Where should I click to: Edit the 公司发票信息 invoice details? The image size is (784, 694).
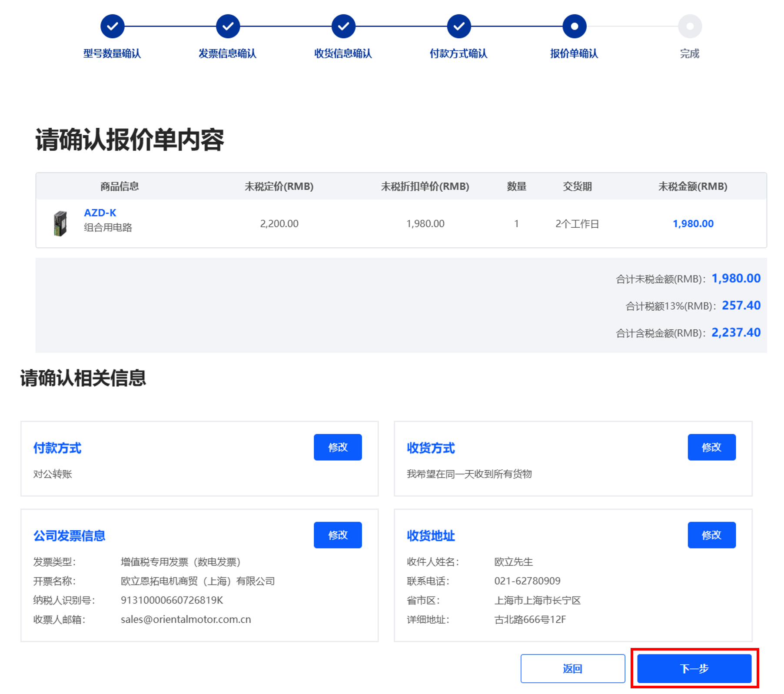click(338, 535)
